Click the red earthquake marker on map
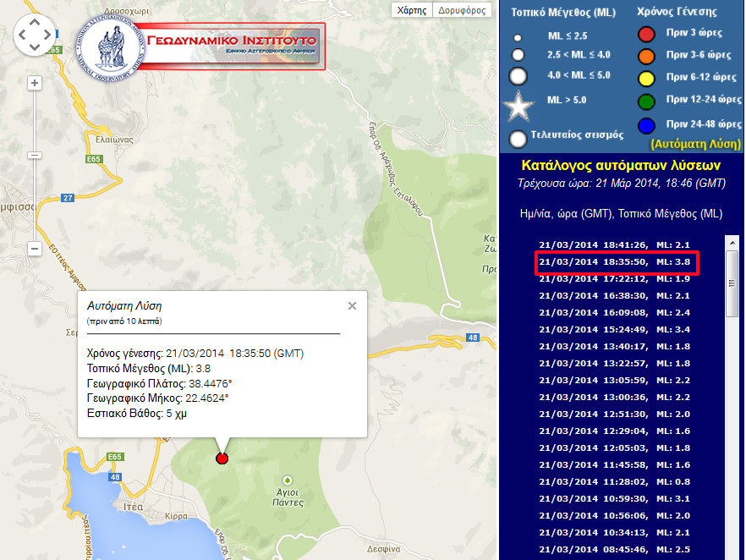The height and width of the screenshot is (560, 746). [x=222, y=458]
